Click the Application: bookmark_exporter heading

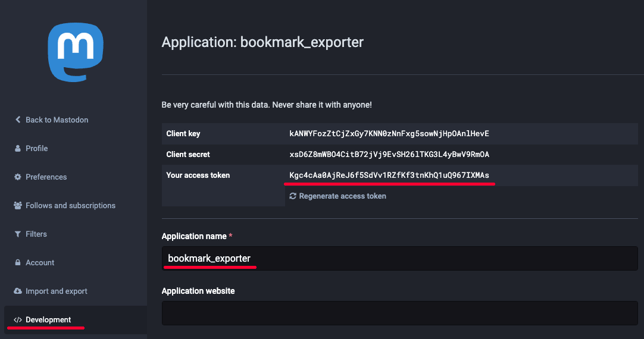(x=262, y=42)
